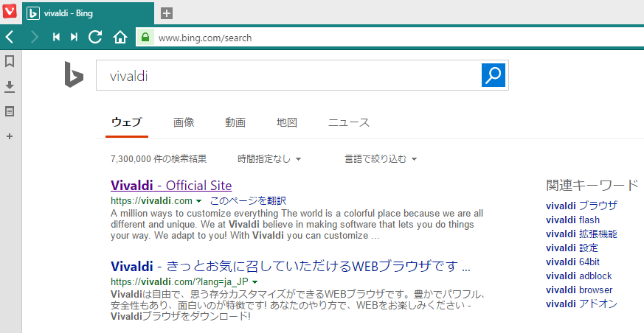This screenshot has height=333, width=644.
Task: Open the Notes panel
Action: click(x=10, y=111)
